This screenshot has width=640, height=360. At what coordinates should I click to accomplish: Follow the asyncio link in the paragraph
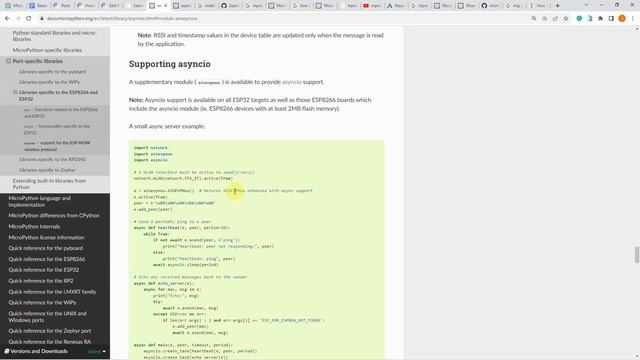[292, 82]
